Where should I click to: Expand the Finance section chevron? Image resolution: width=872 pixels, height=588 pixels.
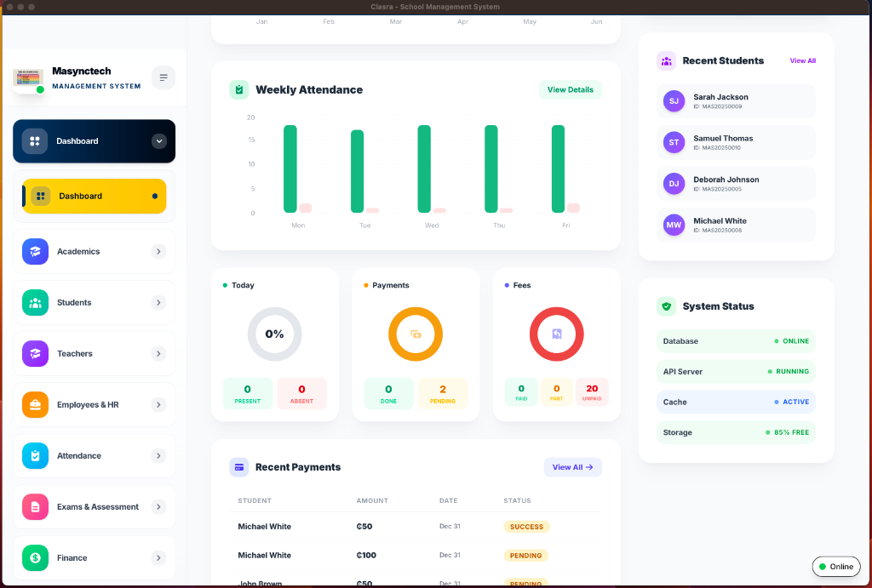click(158, 557)
